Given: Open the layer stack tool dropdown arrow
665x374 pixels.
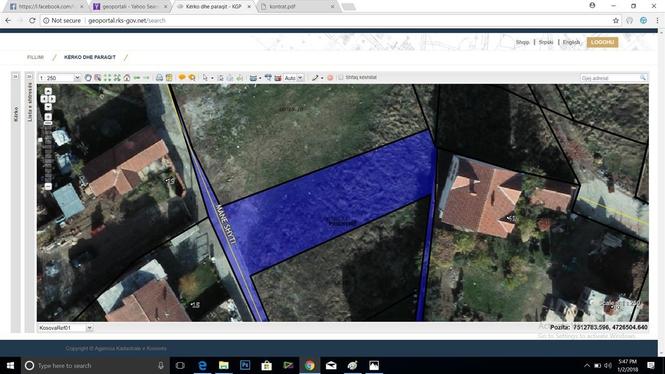Looking at the screenshot, I should [260, 78].
